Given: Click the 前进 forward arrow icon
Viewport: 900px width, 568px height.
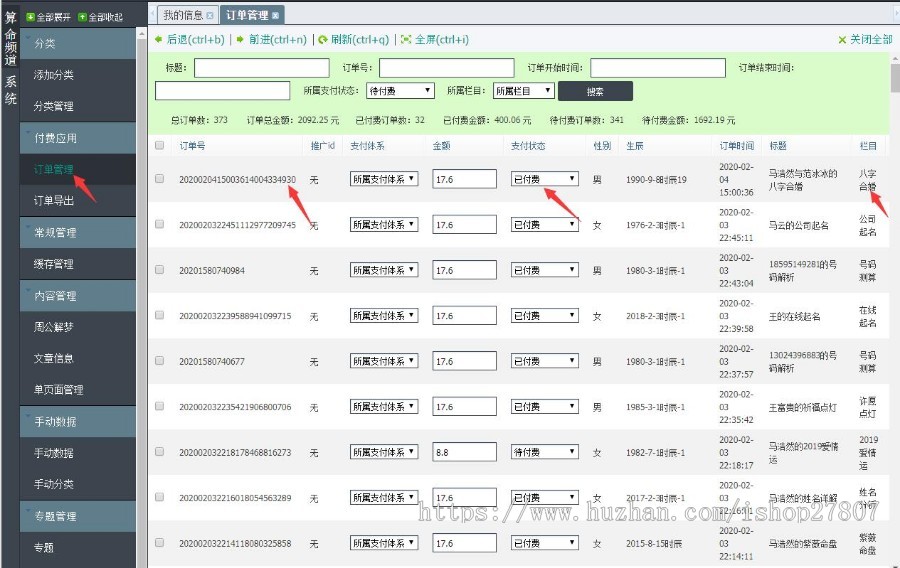Looking at the screenshot, I should coord(240,40).
